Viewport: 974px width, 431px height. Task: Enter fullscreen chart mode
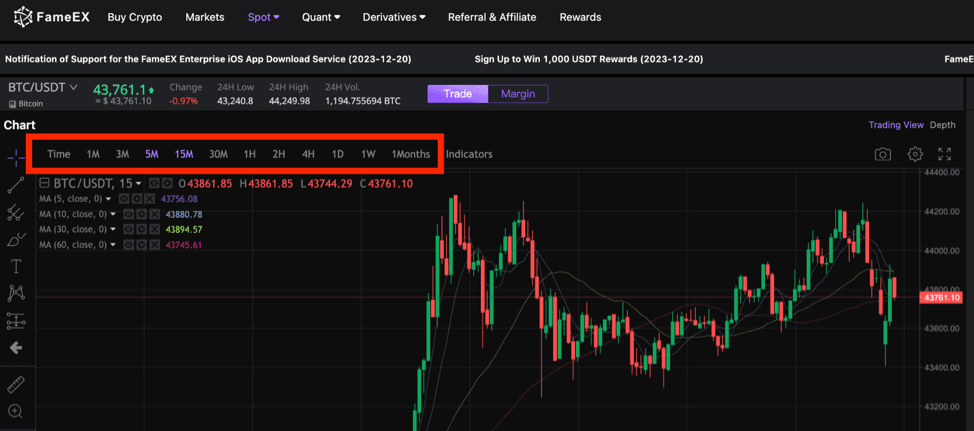click(945, 154)
